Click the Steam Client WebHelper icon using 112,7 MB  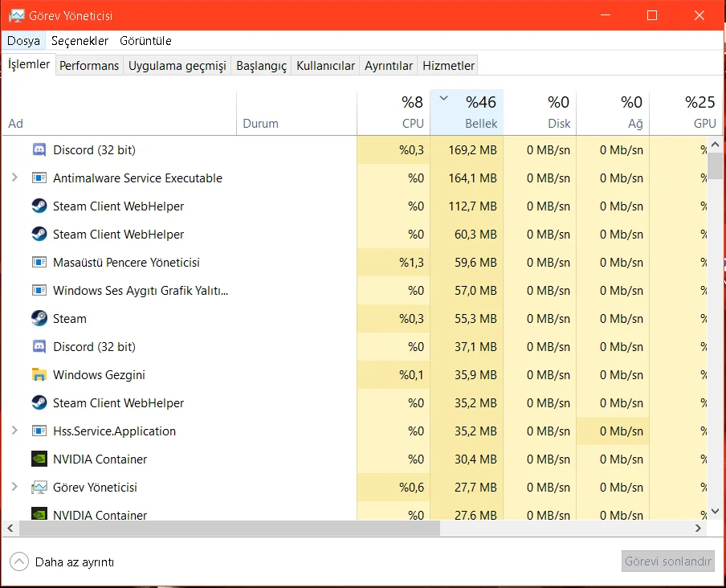39,206
